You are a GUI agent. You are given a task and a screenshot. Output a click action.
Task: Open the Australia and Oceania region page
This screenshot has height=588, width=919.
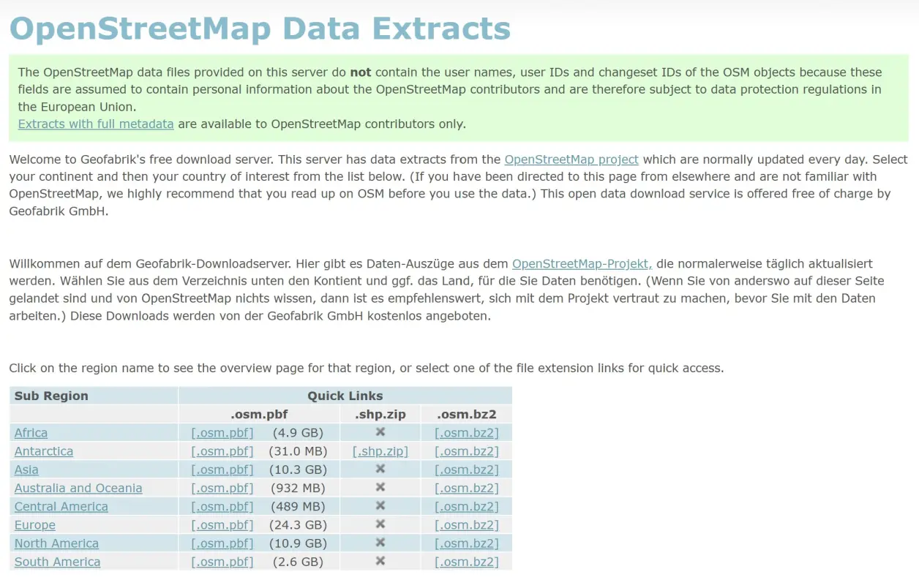[x=78, y=488]
